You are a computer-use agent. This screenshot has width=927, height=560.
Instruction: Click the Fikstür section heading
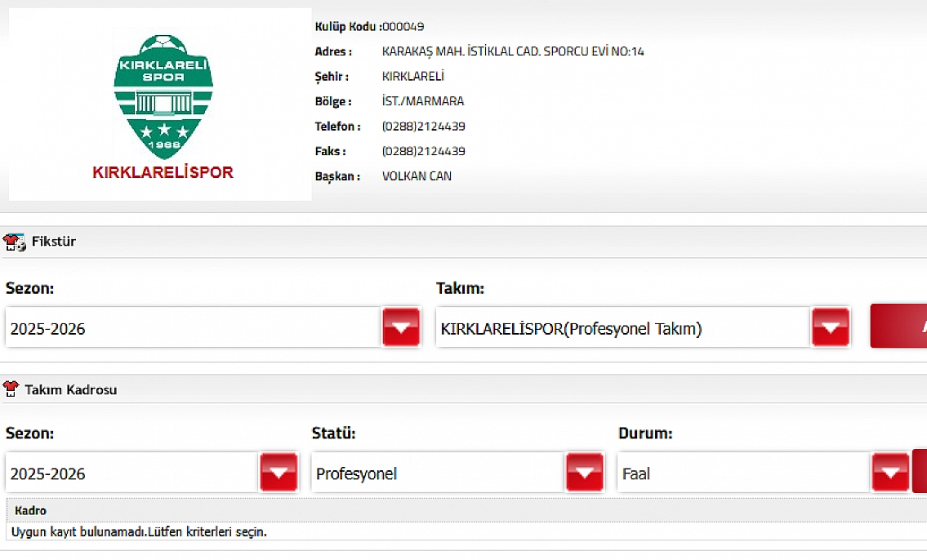pyautogui.click(x=54, y=242)
